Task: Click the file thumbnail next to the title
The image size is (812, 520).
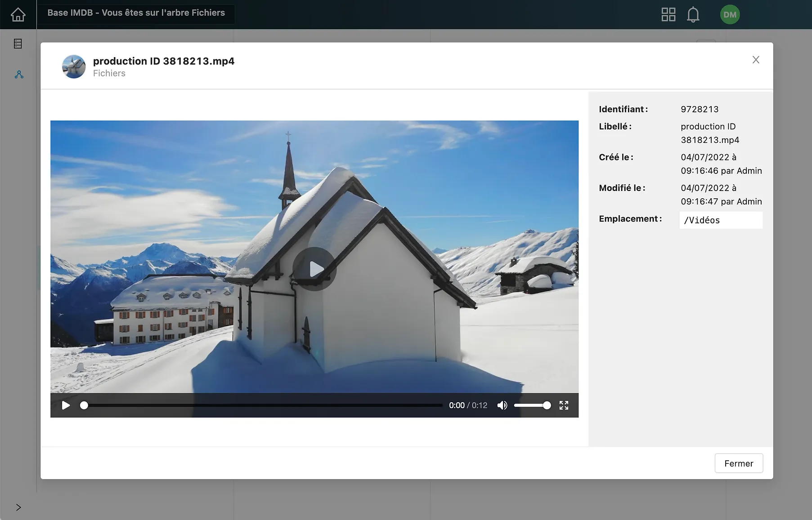Action: (74, 67)
